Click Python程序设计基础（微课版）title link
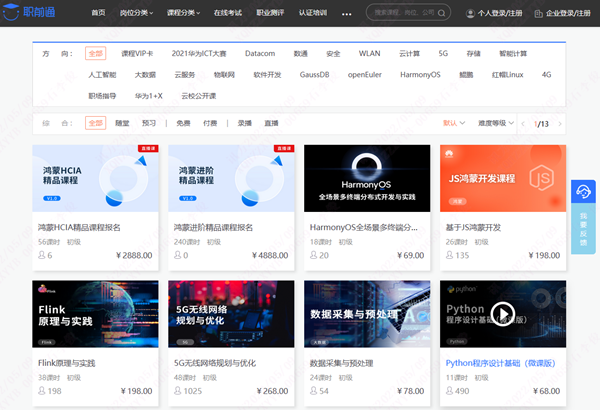 point(501,363)
